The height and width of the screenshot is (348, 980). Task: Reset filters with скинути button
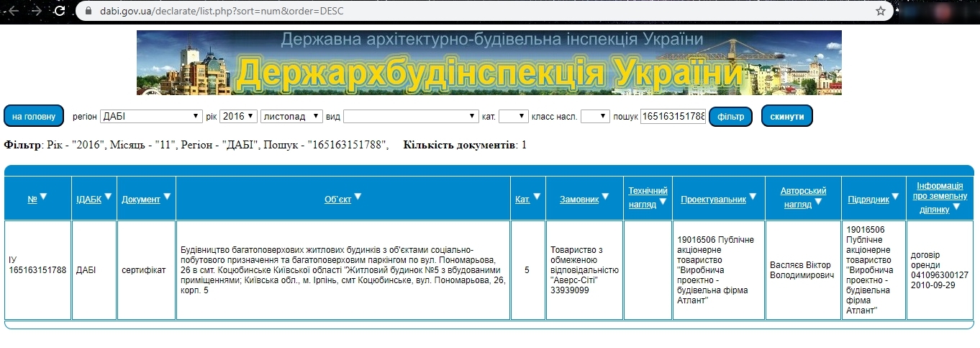point(787,116)
